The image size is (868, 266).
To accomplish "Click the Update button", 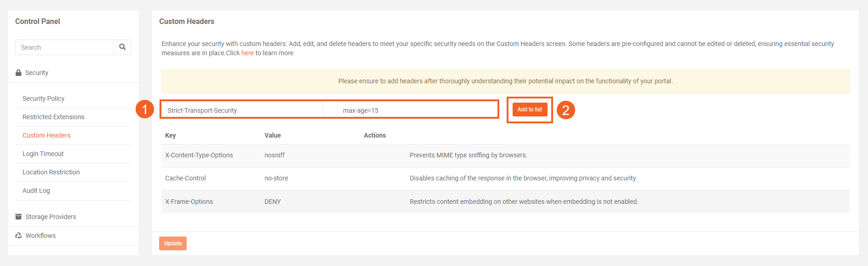I will pos(173,243).
